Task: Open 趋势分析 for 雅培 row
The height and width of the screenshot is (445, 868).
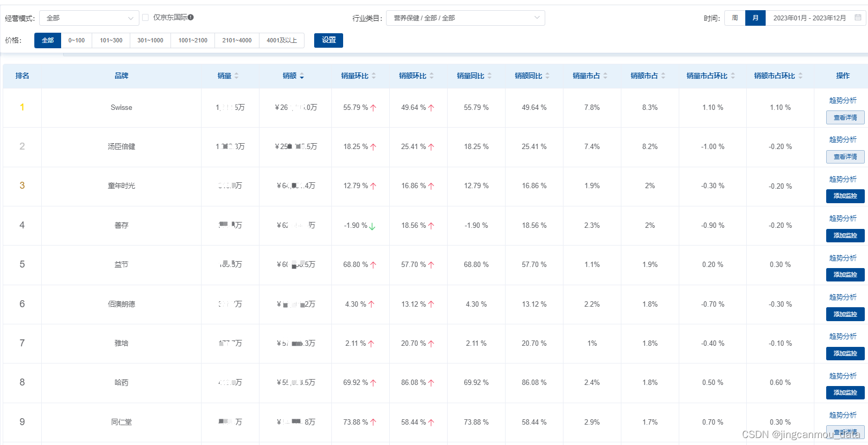Action: click(x=843, y=336)
